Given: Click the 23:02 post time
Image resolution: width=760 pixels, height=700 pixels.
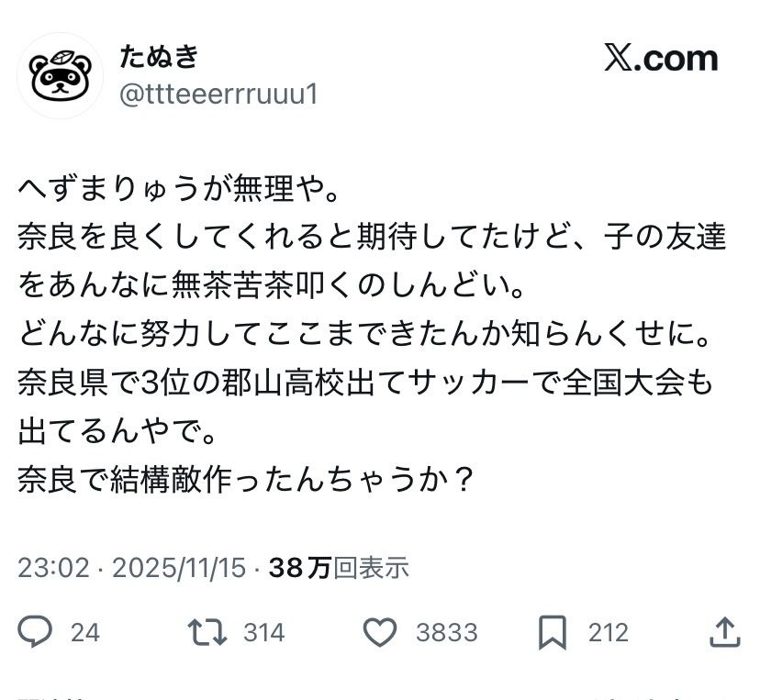Looking at the screenshot, I should [x=53, y=568].
